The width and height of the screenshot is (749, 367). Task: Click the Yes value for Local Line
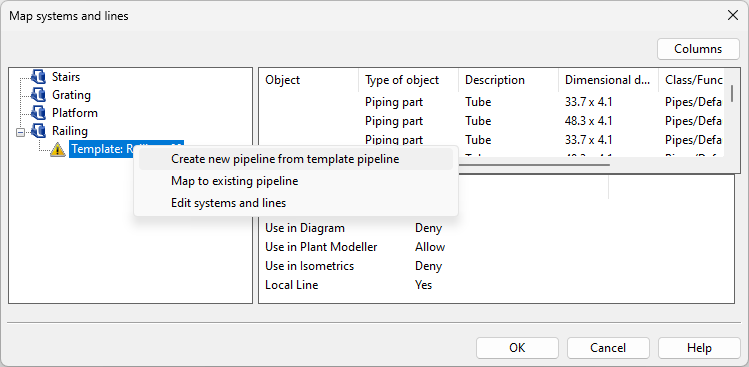tap(424, 285)
